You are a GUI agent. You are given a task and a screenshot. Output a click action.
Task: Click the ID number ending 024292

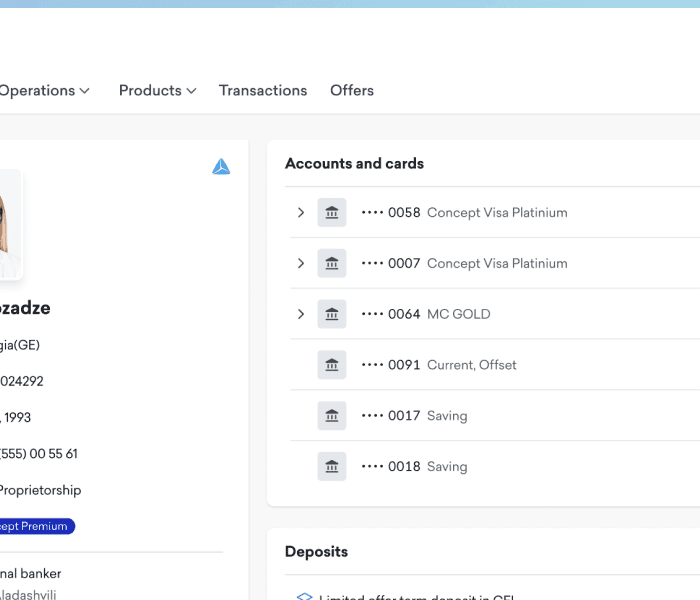tap(22, 381)
